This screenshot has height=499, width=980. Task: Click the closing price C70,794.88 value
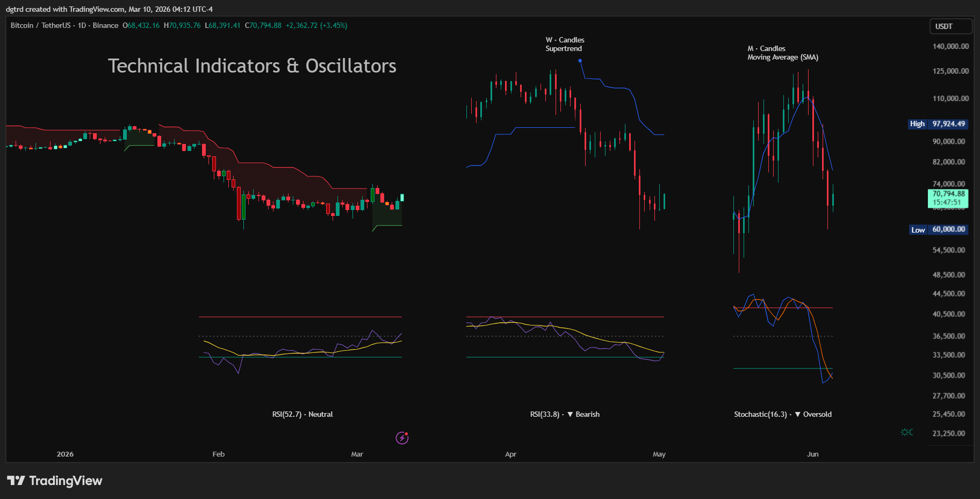pos(263,25)
